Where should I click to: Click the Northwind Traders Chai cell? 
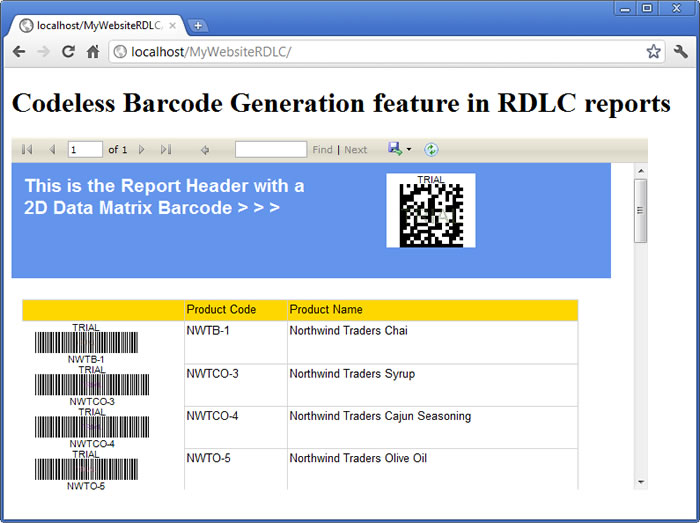click(x=433, y=342)
